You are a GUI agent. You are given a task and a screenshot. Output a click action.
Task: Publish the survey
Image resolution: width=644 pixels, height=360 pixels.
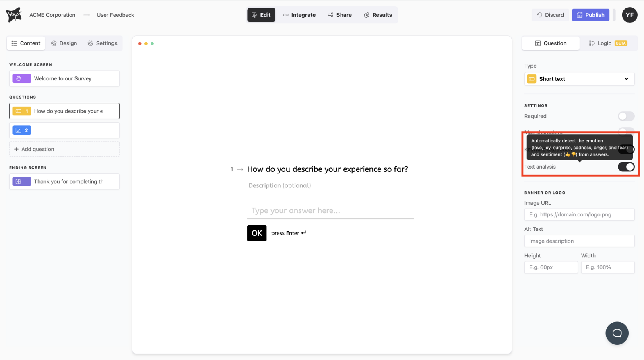[590, 15]
